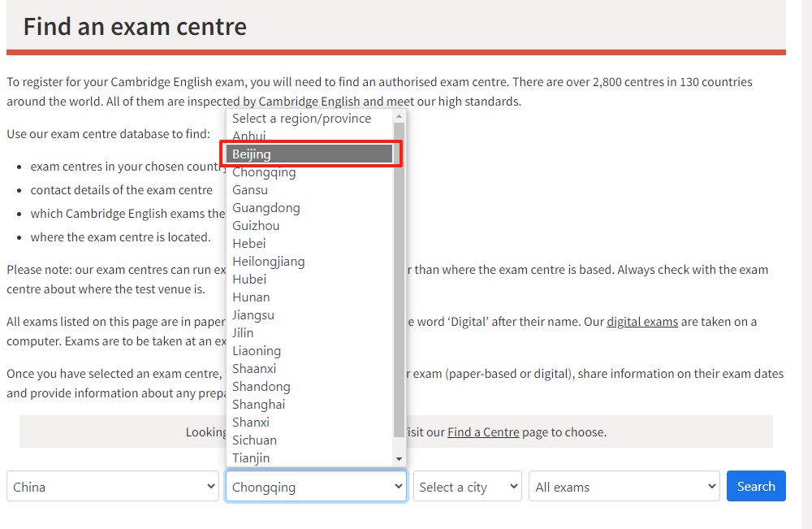
Task: Open the Chongqing region dropdown box
Action: [316, 486]
